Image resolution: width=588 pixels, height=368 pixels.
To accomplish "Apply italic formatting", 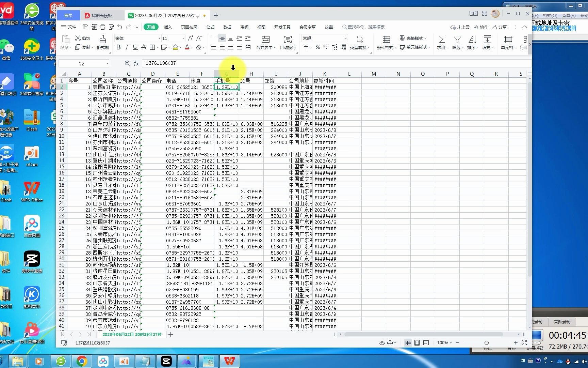I will (x=127, y=47).
